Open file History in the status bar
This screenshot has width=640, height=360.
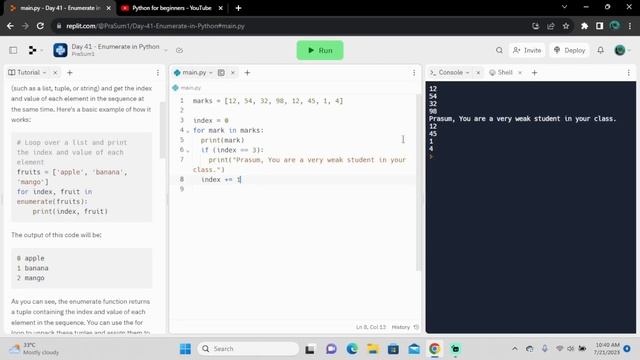405,327
